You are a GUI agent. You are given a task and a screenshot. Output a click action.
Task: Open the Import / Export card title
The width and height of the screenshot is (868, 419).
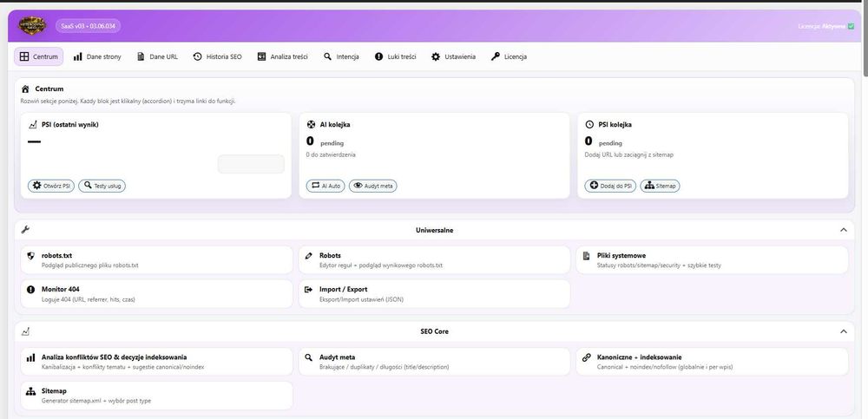click(x=343, y=289)
